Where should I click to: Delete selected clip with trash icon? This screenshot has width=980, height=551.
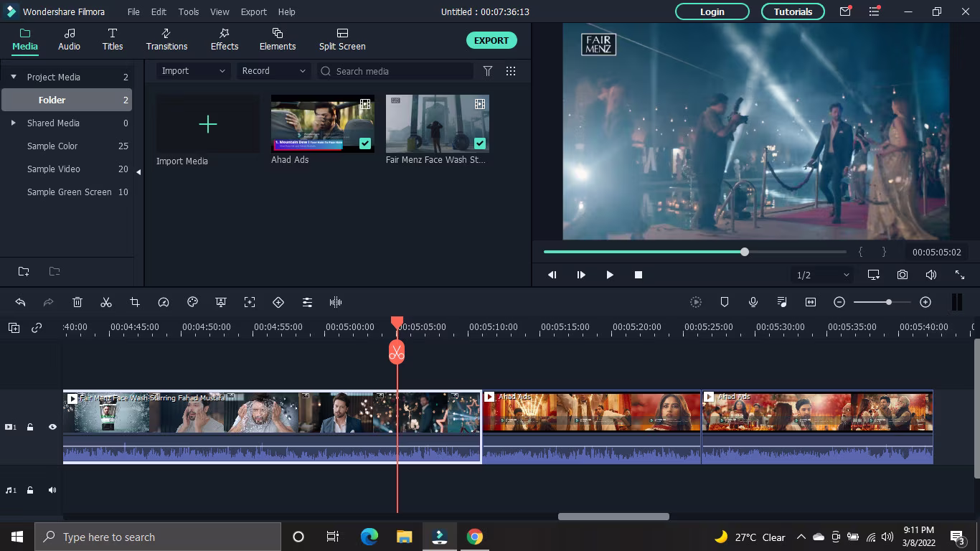[x=77, y=302]
